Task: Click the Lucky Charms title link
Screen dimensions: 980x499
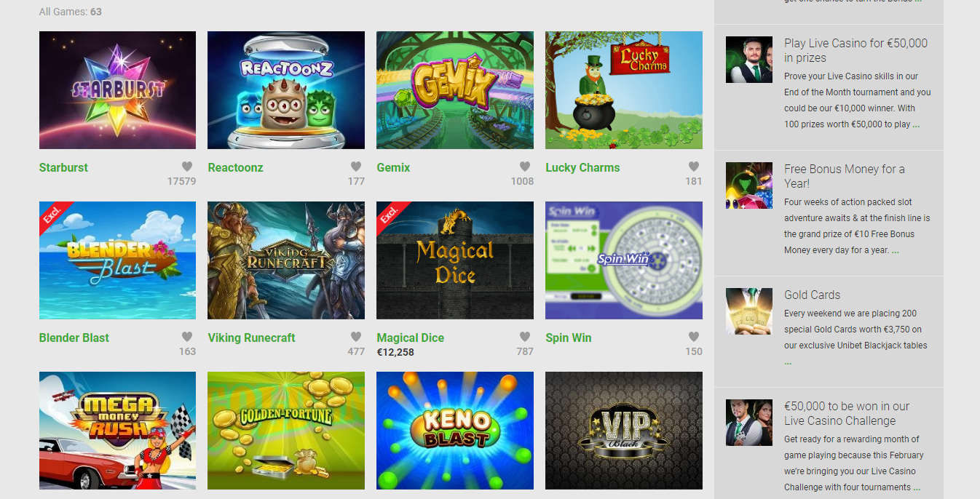Action: pyautogui.click(x=582, y=167)
